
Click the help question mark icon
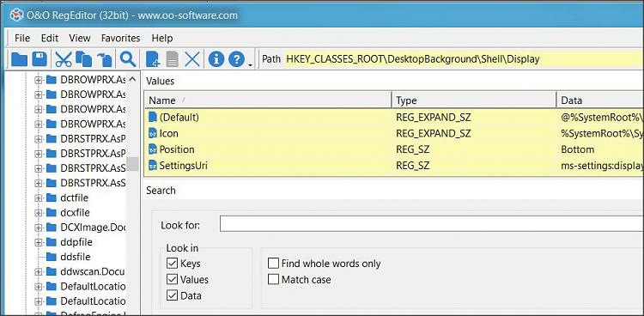tap(237, 59)
